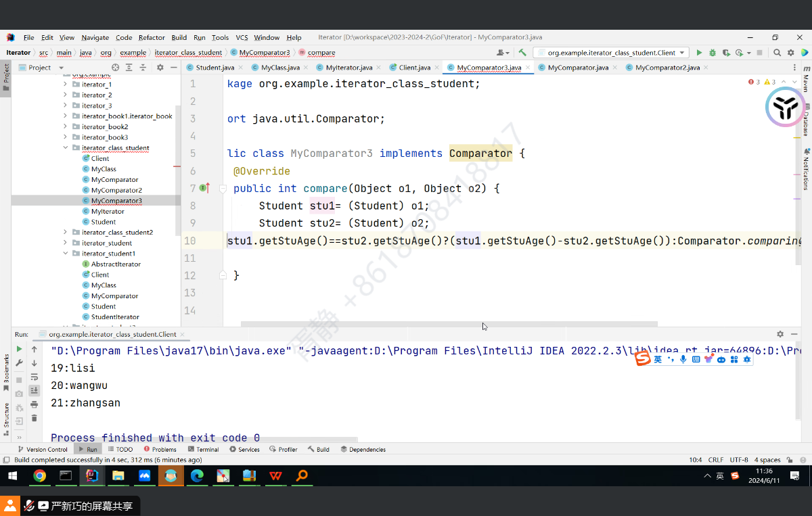Open Chrome from the Windows taskbar
812x516 pixels.
click(39, 476)
